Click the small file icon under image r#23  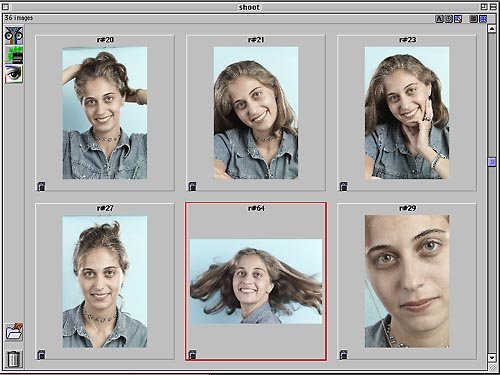(343, 186)
